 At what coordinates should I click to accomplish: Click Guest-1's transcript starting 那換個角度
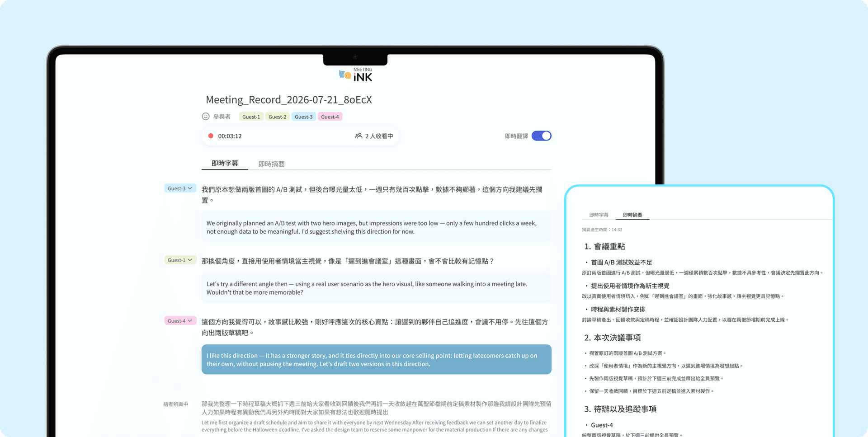coord(348,261)
